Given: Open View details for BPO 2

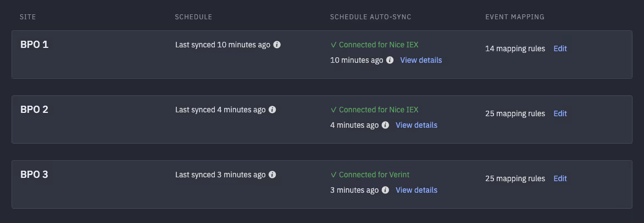Looking at the screenshot, I should 417,125.
